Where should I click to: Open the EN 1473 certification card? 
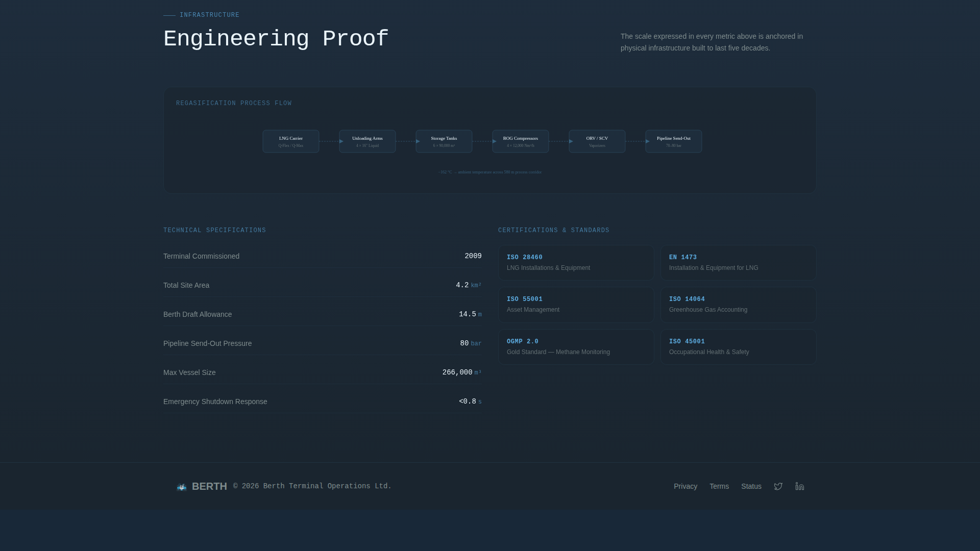point(738,263)
